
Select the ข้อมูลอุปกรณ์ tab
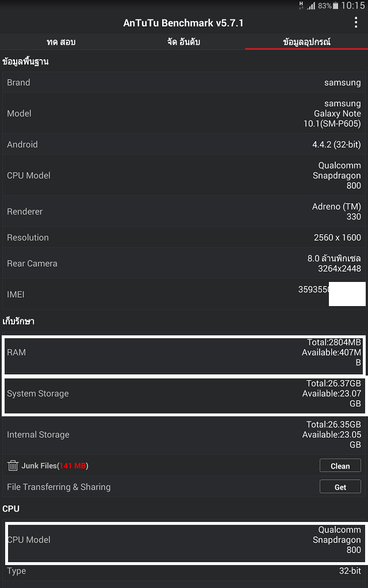(306, 42)
